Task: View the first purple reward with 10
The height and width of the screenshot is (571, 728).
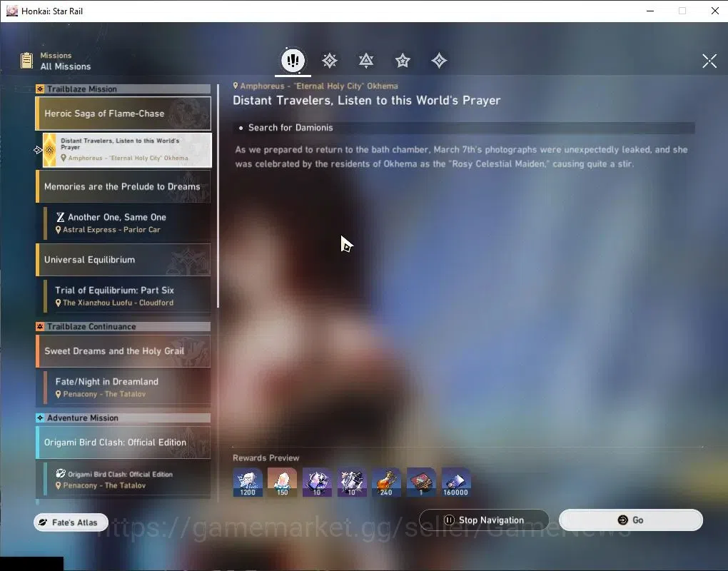Action: 317,482
